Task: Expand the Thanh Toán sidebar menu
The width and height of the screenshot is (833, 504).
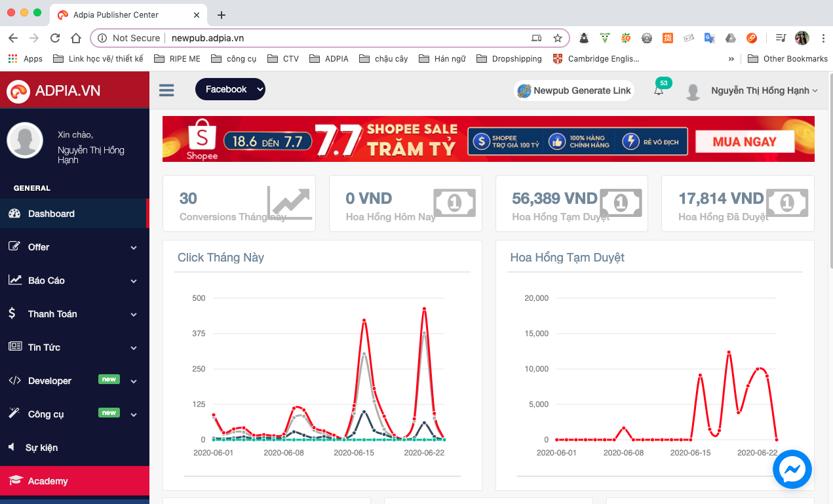Action: [74, 314]
